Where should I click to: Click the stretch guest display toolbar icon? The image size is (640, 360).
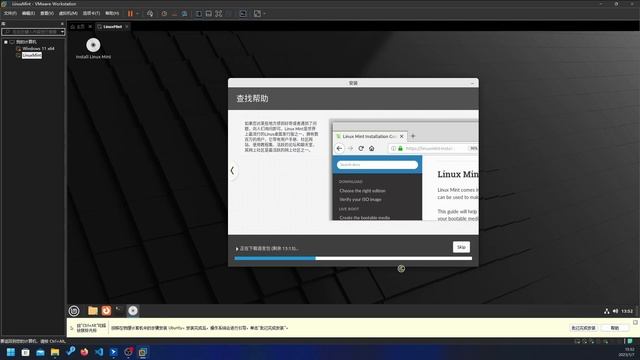point(257,13)
